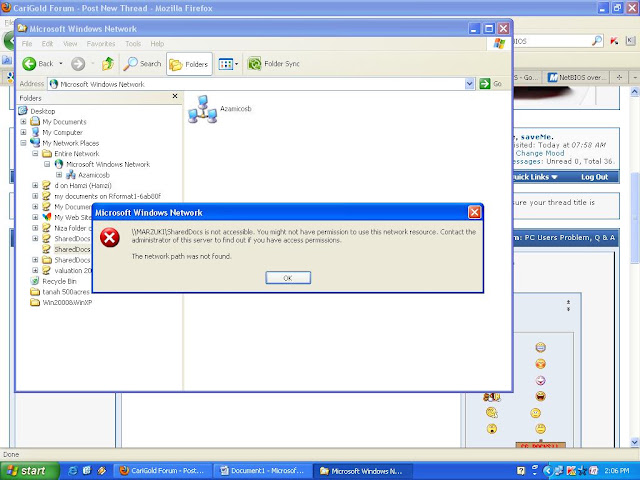Select the 'Win2000&WinXP' folder
This screenshot has width=640, height=480.
67,302
